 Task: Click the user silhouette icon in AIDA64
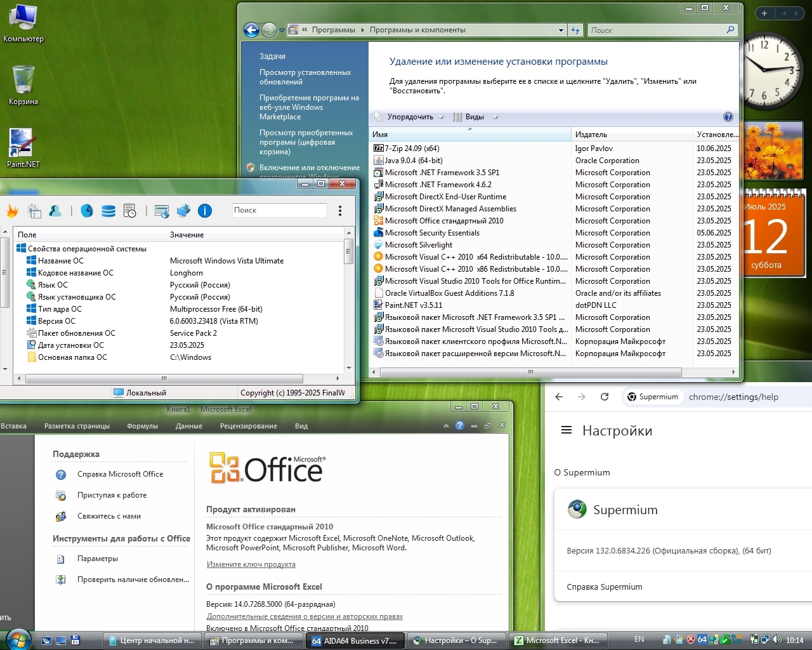(55, 211)
